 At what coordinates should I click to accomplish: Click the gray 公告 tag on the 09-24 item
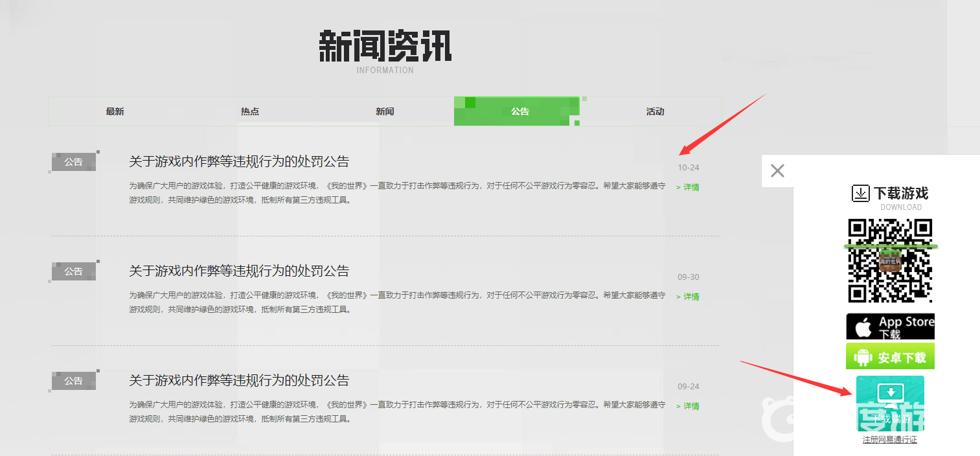tap(74, 381)
